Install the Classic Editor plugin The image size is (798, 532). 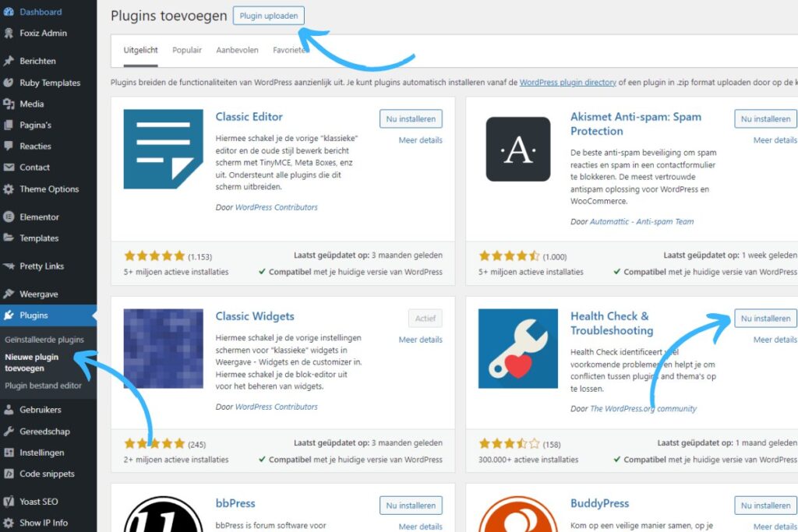click(x=411, y=119)
